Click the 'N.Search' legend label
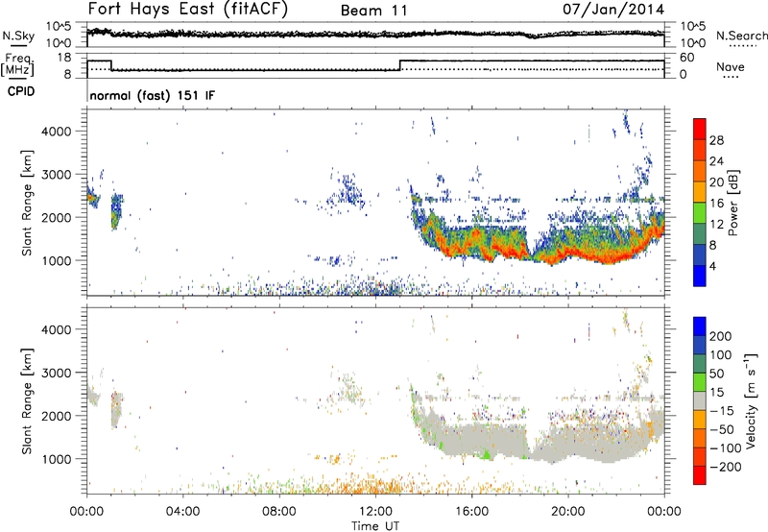Screen dimensions: 768x532 pos(741,36)
